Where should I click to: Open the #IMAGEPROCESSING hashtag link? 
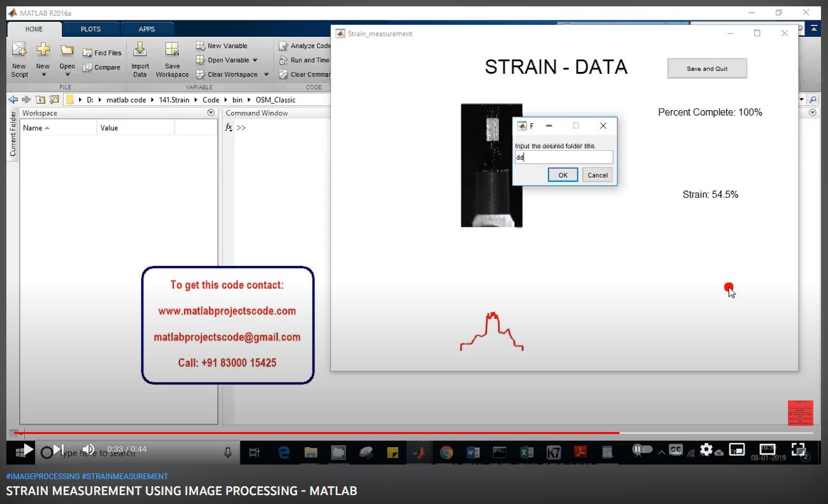[x=43, y=477]
